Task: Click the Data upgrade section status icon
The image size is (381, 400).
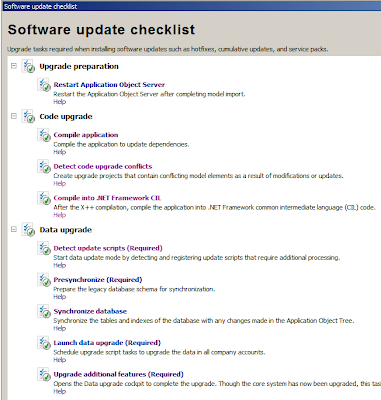Action: [29, 230]
